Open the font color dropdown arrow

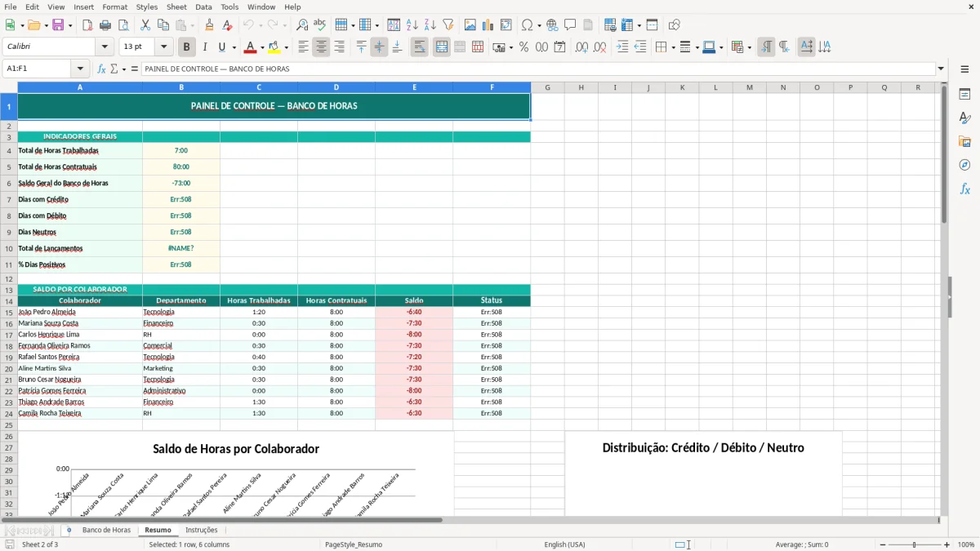[262, 48]
